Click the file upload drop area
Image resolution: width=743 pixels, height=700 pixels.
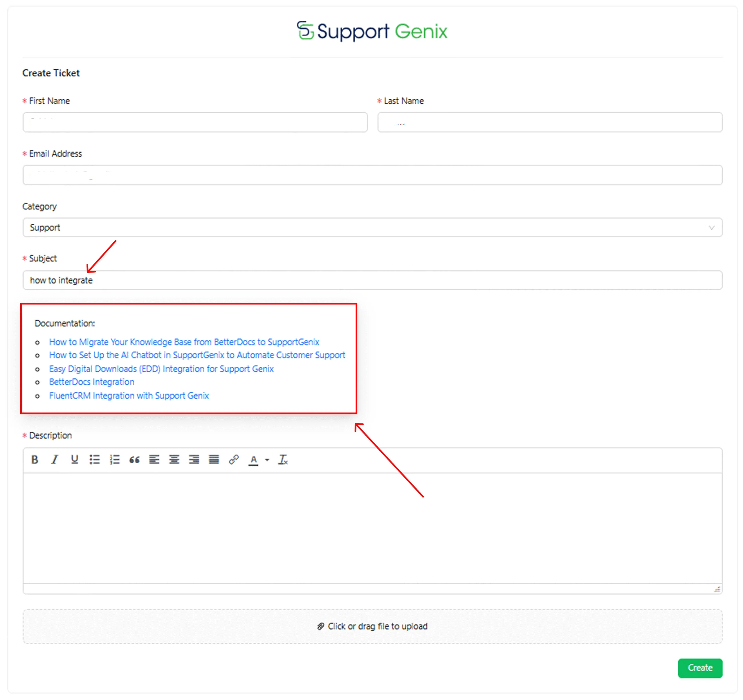click(x=372, y=626)
